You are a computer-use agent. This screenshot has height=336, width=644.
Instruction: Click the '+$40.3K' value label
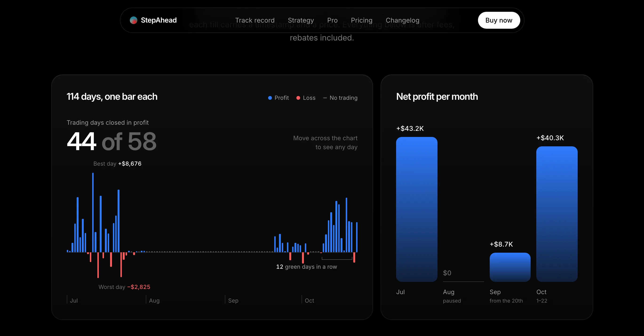(550, 138)
